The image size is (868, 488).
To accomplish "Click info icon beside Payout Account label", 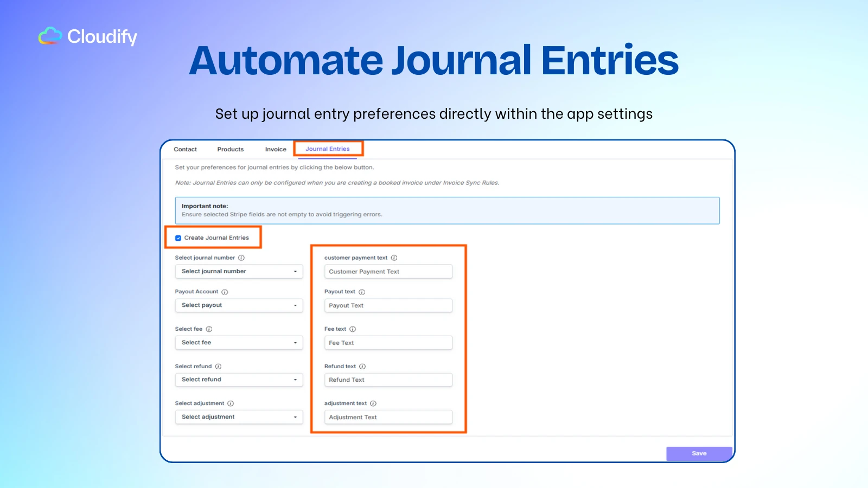I will tap(225, 292).
